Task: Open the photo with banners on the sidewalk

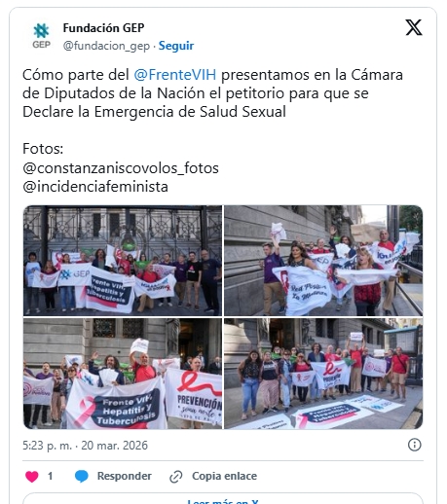Action: click(323, 374)
